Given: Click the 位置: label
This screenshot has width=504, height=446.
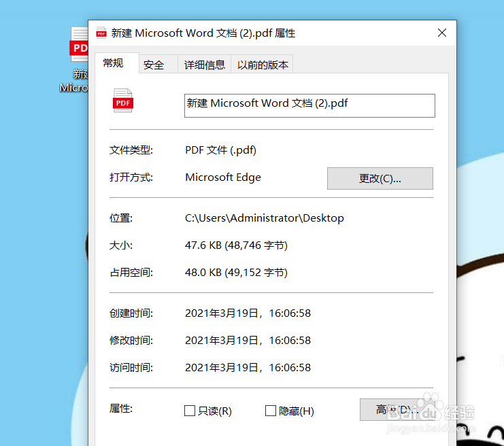Looking at the screenshot, I should (121, 218).
